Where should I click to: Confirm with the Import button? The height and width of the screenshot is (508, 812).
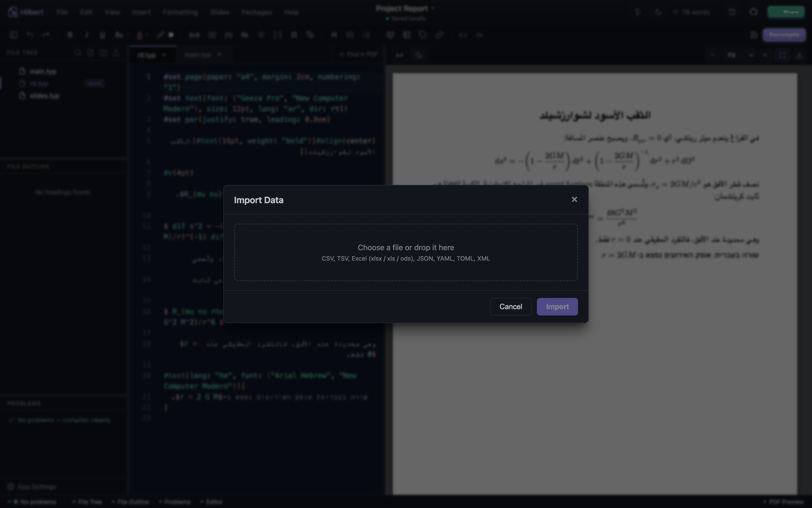pyautogui.click(x=557, y=307)
